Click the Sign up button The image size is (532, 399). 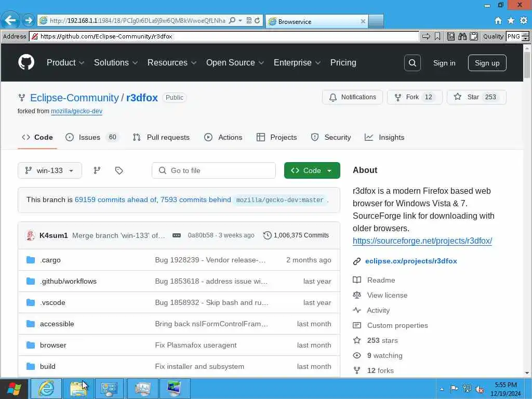coord(487,63)
